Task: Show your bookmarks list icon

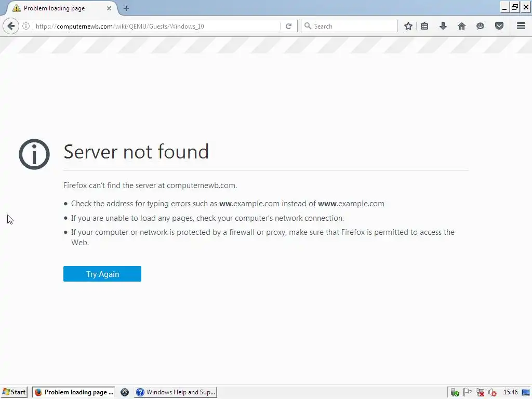Action: pos(424,26)
